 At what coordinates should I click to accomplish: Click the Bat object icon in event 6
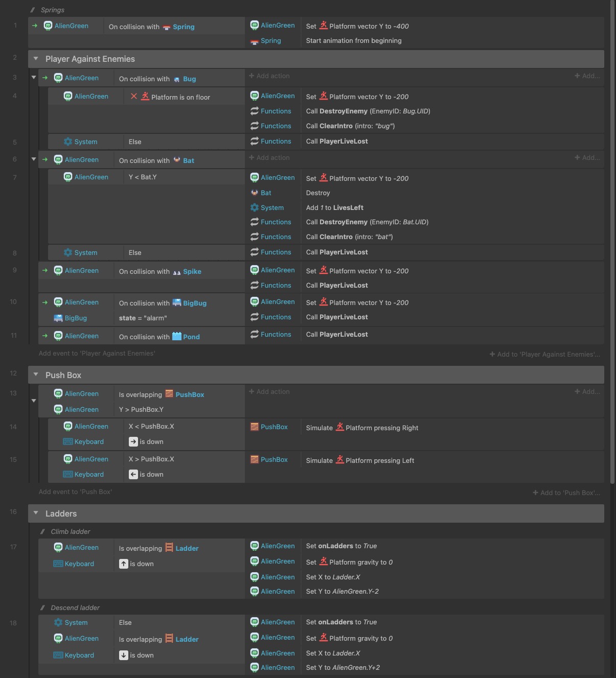(176, 160)
